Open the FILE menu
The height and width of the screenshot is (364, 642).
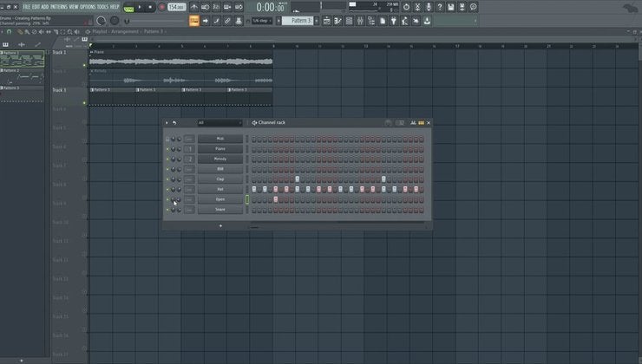click(27, 7)
